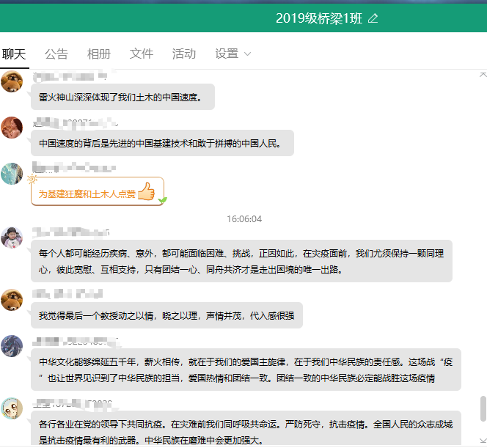This screenshot has width=487, height=448.
Task: Click the avatar next to the orange 点赞 bubble
Action: (12, 174)
